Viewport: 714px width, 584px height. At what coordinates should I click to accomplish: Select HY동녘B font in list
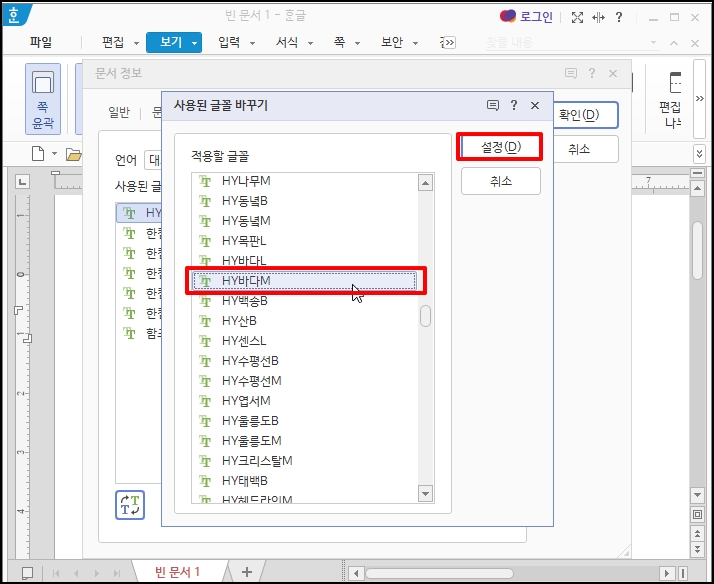click(x=304, y=201)
